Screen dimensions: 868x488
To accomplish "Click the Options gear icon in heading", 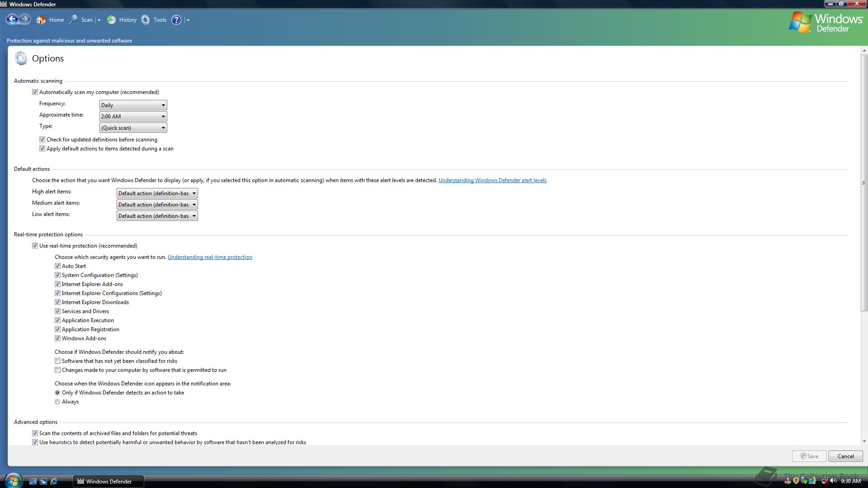I will tap(21, 58).
